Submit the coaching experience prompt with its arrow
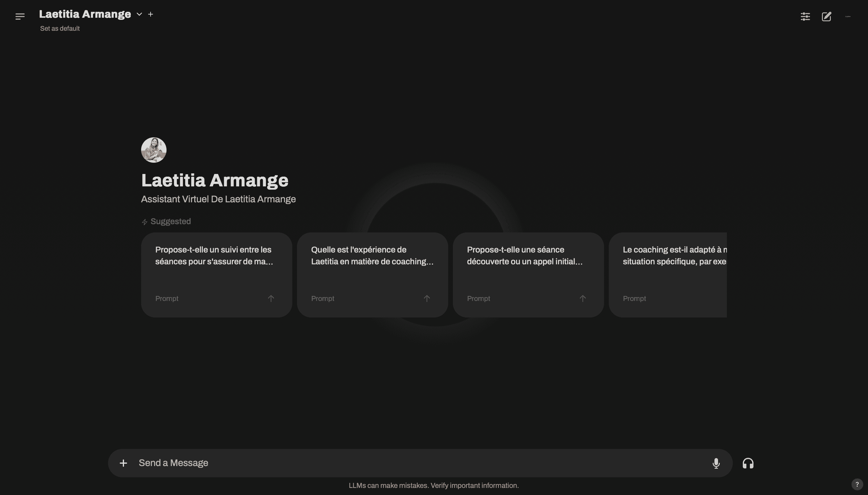868x495 pixels. pos(427,298)
